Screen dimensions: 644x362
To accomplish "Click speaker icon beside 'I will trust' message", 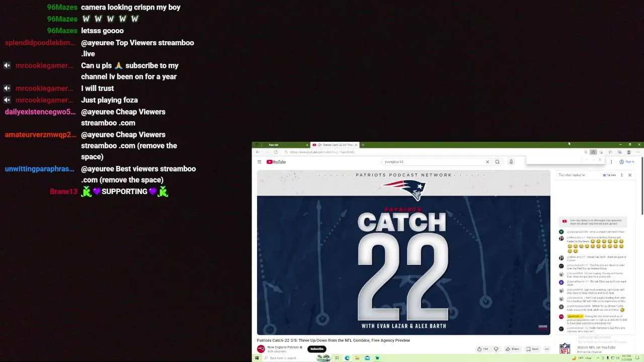I will click(x=7, y=88).
